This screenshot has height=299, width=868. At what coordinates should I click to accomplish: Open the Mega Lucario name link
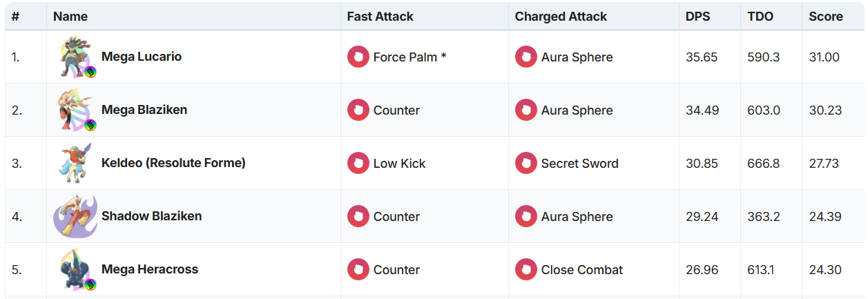[142, 57]
